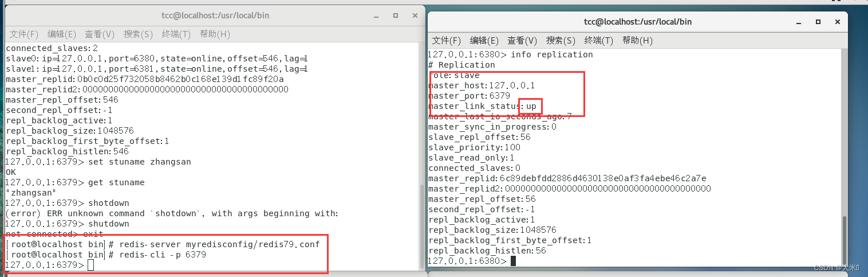Screen dimensions: 868x277
Task: Click the 'role:slave' line
Action: click(454, 75)
